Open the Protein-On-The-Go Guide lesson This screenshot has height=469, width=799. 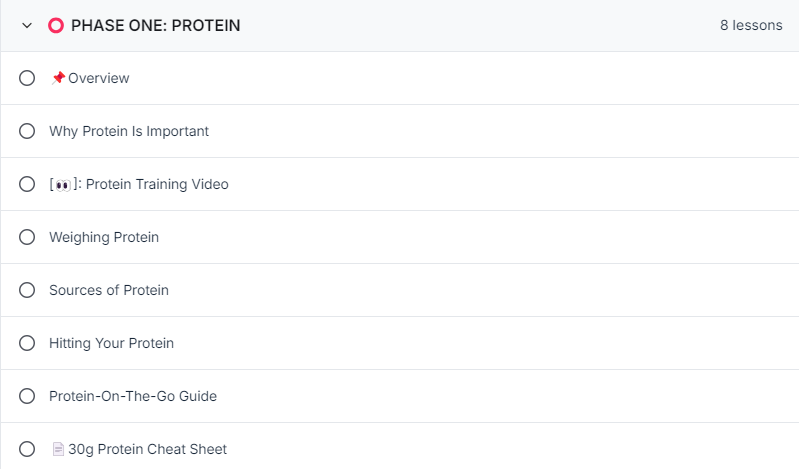(133, 396)
